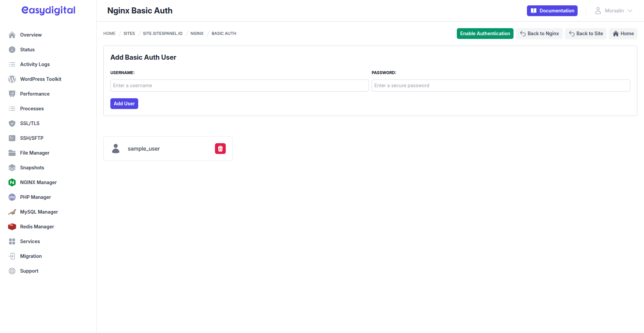Image resolution: width=644 pixels, height=333 pixels.
Task: Select the PHP Manager icon
Action: 12,197
